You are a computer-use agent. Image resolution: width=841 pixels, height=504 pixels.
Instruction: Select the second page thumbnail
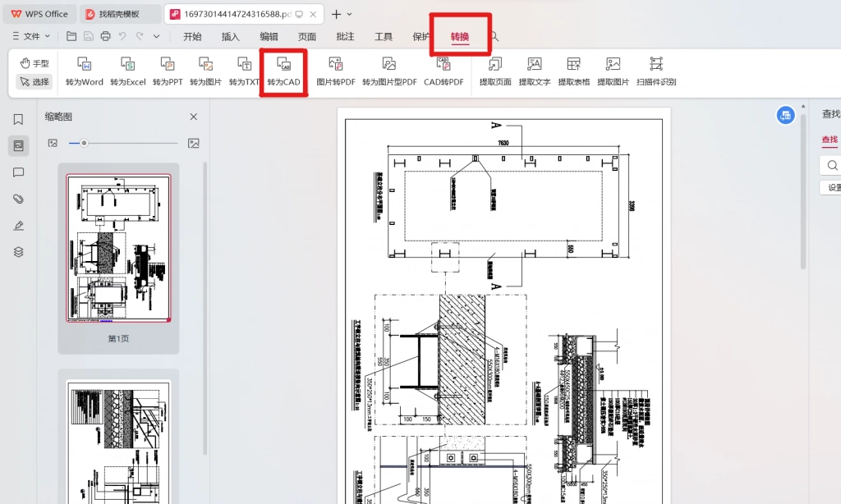pyautogui.click(x=118, y=442)
